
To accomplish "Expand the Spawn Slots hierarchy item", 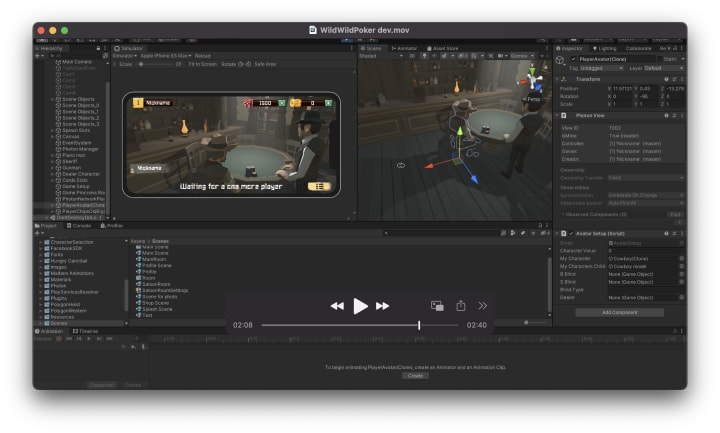I will [x=52, y=130].
